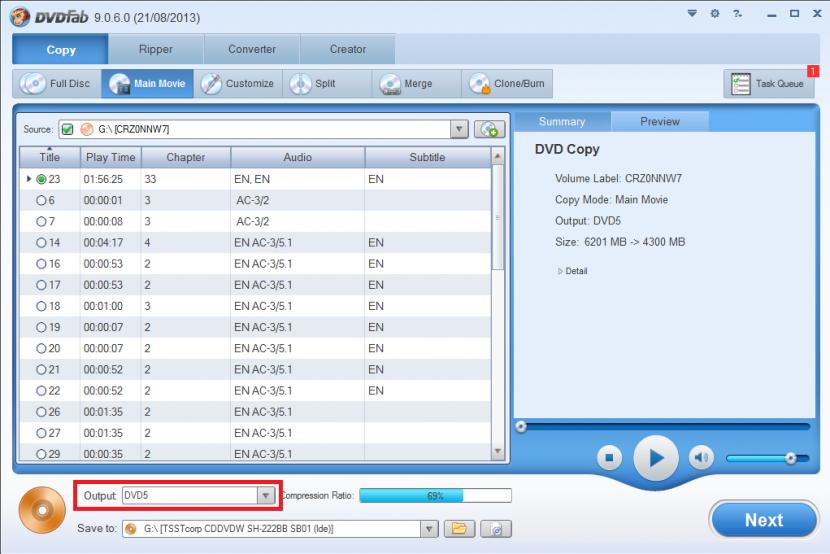
Task: Click the add source disc icon
Action: coord(489,129)
